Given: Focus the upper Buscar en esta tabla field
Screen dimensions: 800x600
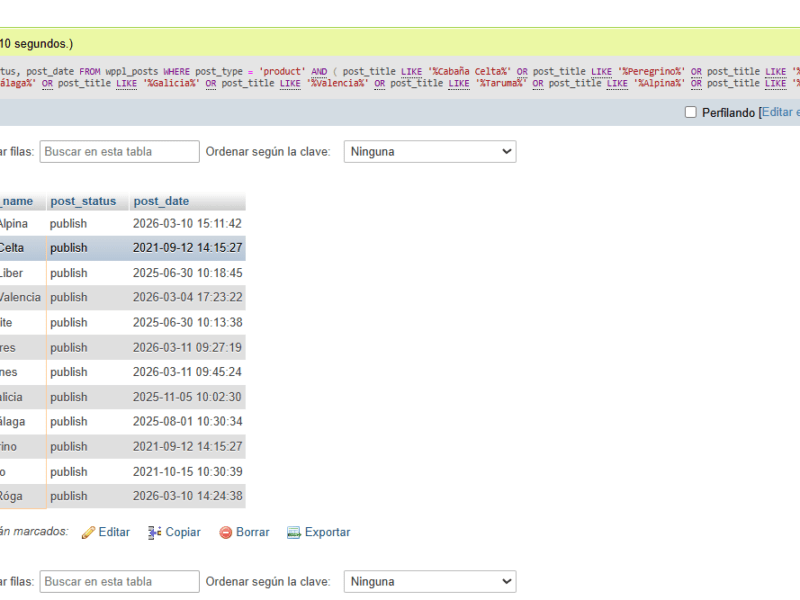Looking at the screenshot, I should pyautogui.click(x=119, y=152).
